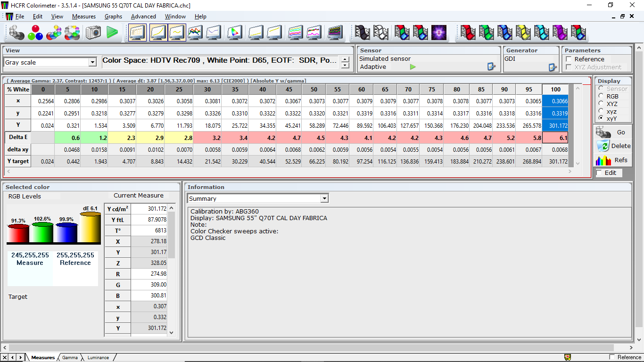Click the red RGB level cylinder
Viewport: 644px width, 362px height.
pos(19,233)
